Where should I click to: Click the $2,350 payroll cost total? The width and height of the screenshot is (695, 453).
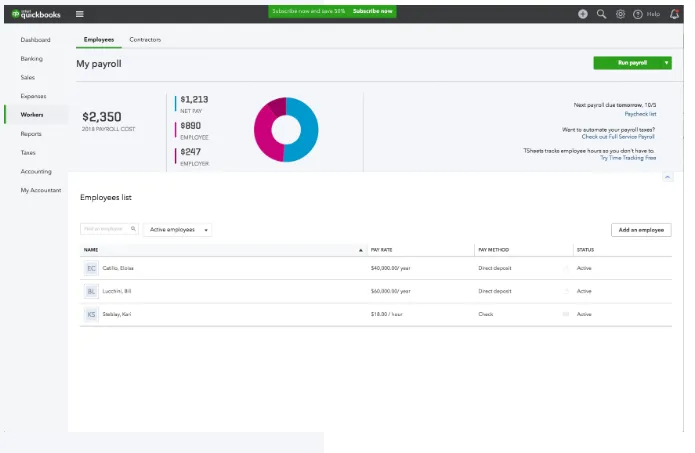102,117
